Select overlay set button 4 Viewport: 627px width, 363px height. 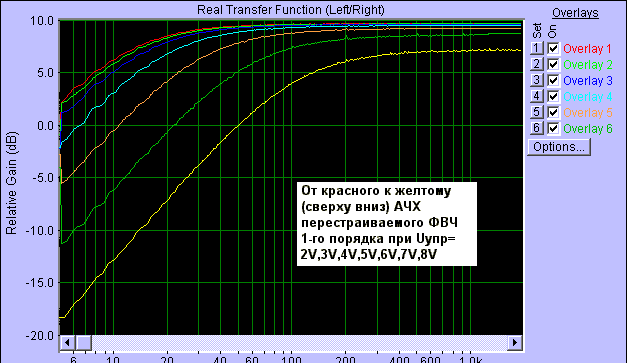click(x=537, y=96)
